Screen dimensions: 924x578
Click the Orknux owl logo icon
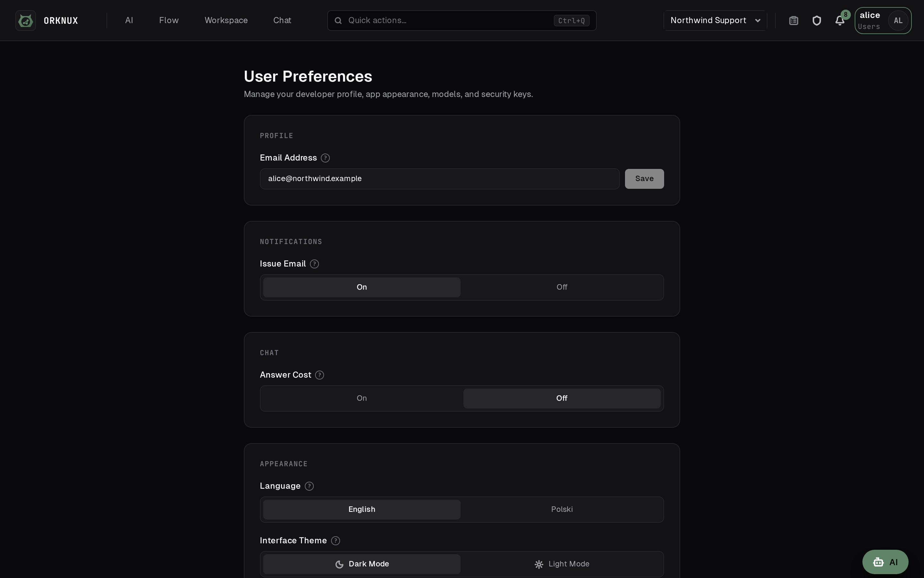click(26, 21)
